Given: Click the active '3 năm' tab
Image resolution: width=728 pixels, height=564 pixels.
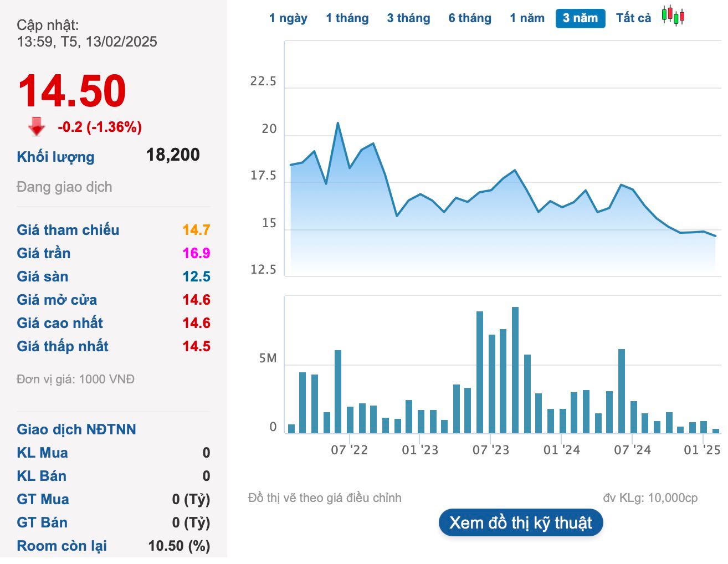Looking at the screenshot, I should (580, 18).
